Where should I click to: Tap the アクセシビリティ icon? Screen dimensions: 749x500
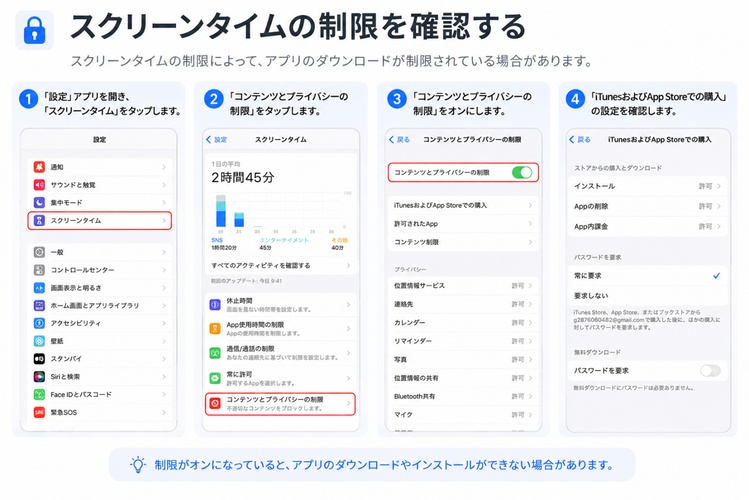(x=39, y=323)
